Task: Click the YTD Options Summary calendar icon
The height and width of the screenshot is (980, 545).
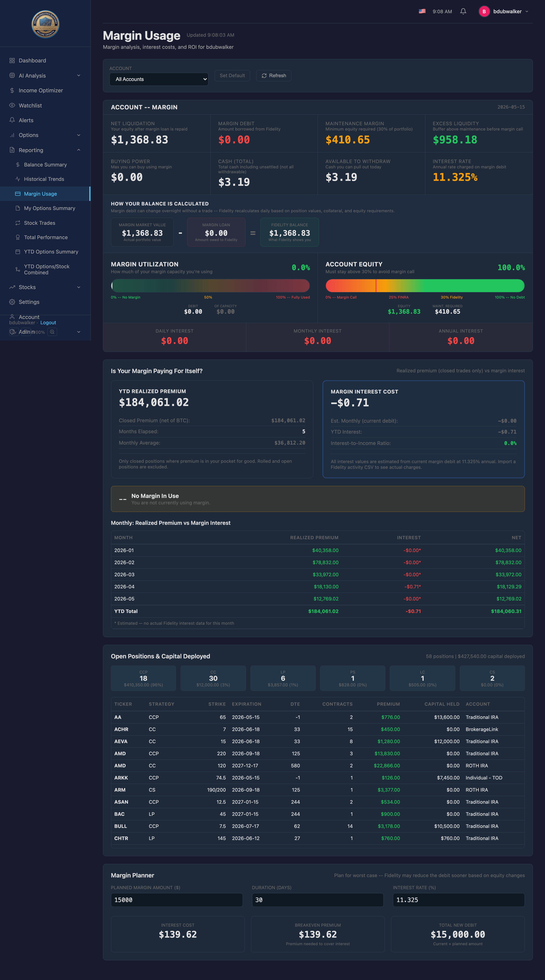Action: pos(18,252)
